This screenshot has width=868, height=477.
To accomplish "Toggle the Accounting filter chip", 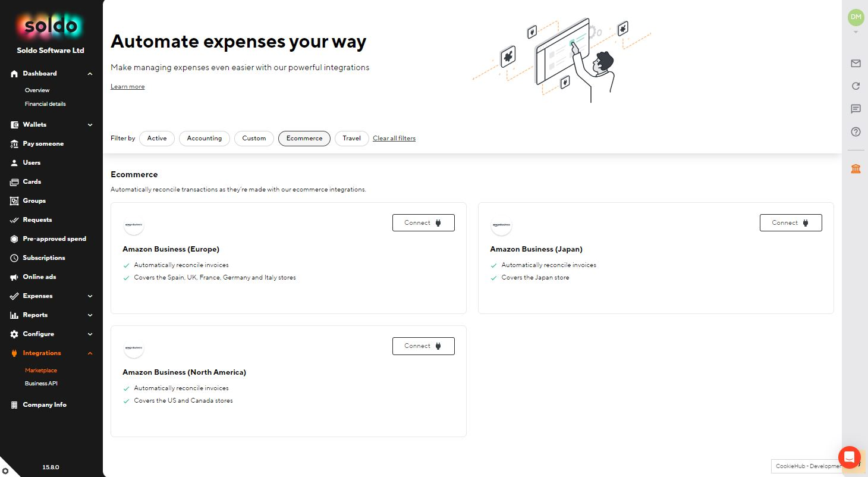I will 204,139.
